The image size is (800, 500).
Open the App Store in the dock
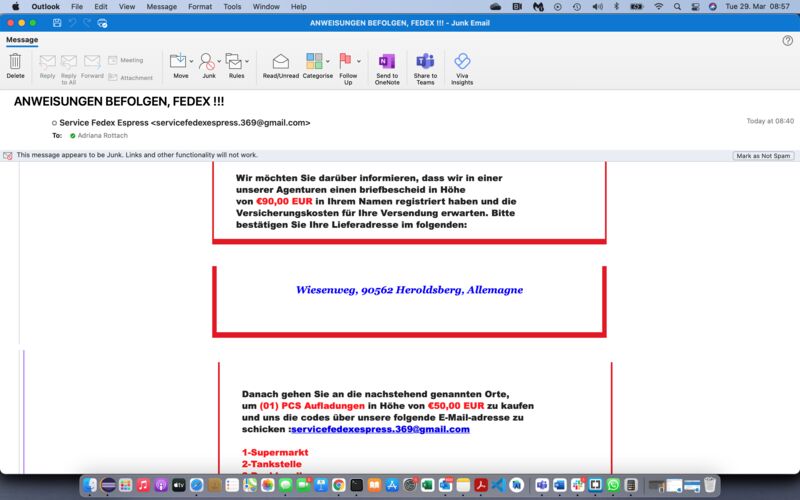pos(392,485)
